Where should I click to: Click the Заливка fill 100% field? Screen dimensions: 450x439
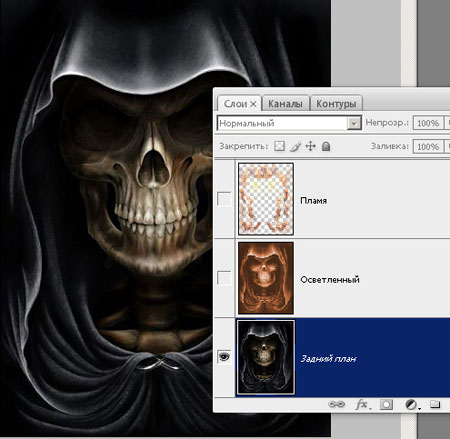(x=428, y=147)
